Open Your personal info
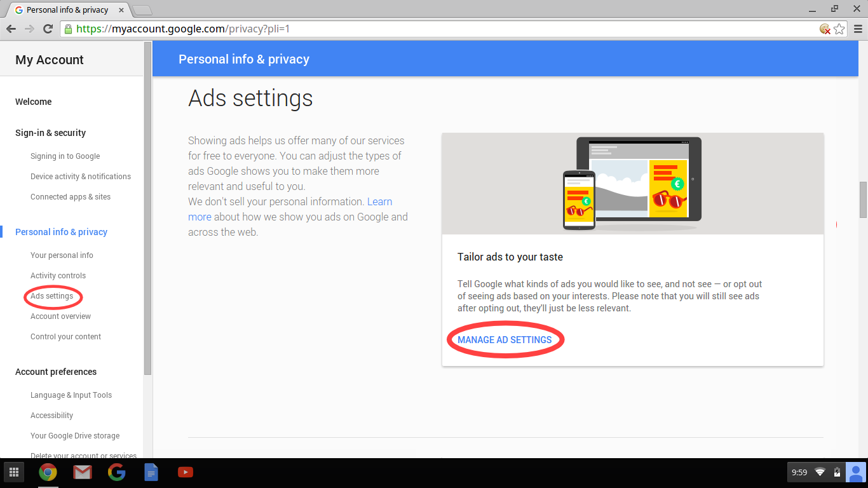The image size is (868, 488). point(62,255)
